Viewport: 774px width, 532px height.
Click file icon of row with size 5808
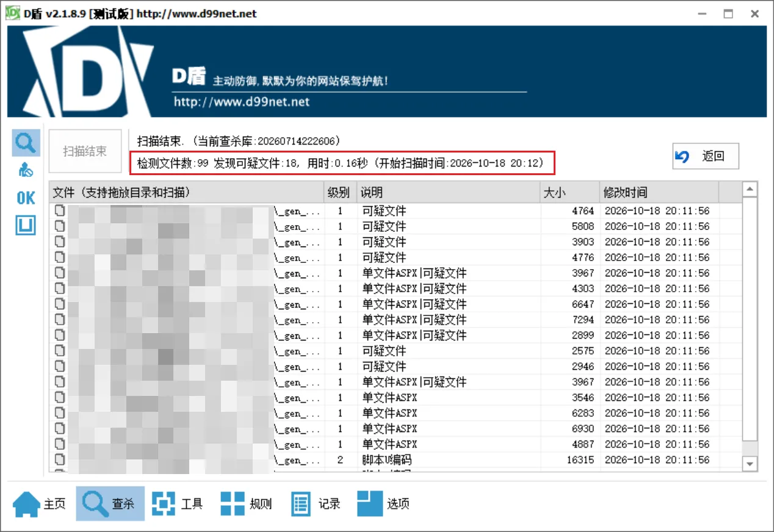59,226
